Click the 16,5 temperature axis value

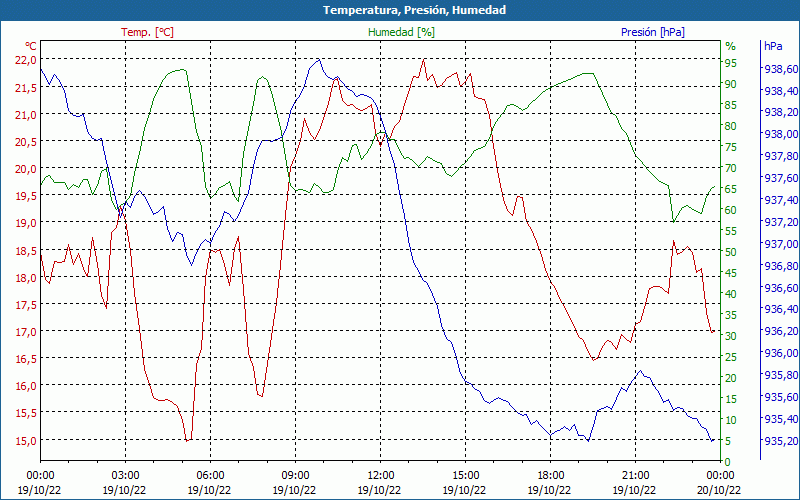click(24, 359)
